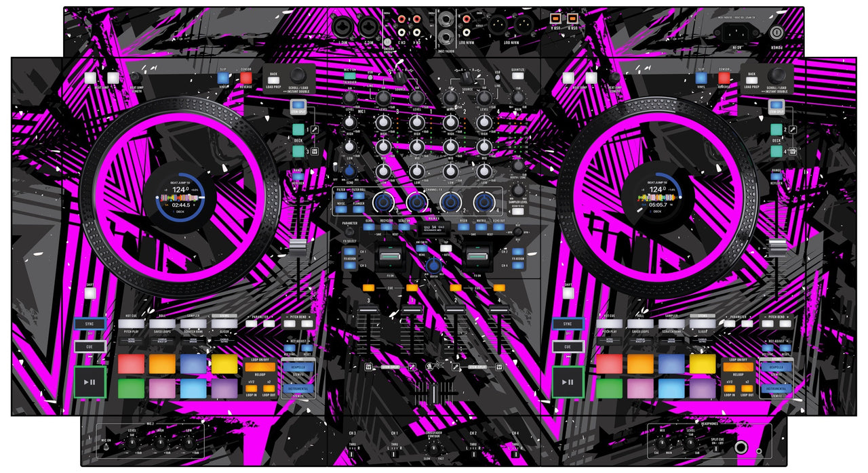The width and height of the screenshot is (868, 473).
Task: Tap the right deck CUE button
Action: click(568, 346)
